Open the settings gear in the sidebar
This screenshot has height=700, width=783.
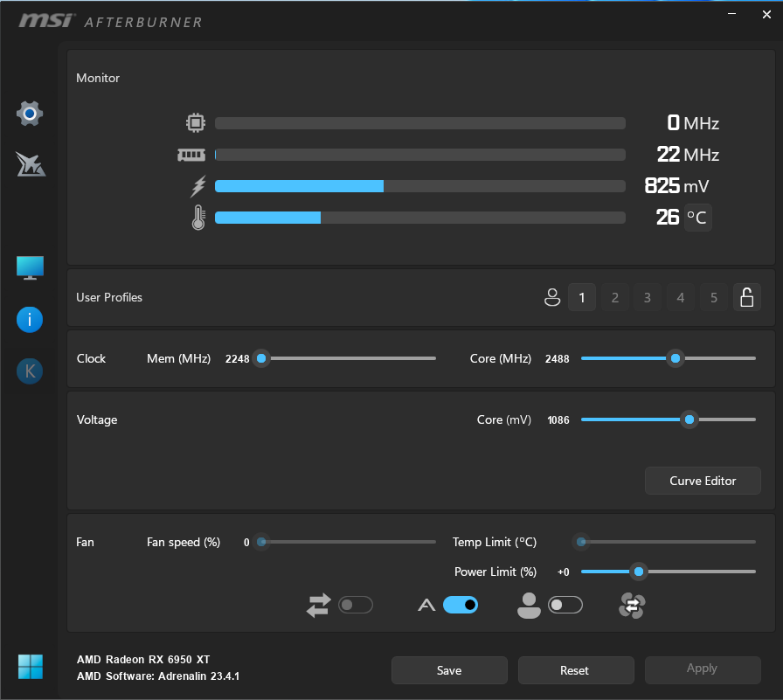(30, 114)
